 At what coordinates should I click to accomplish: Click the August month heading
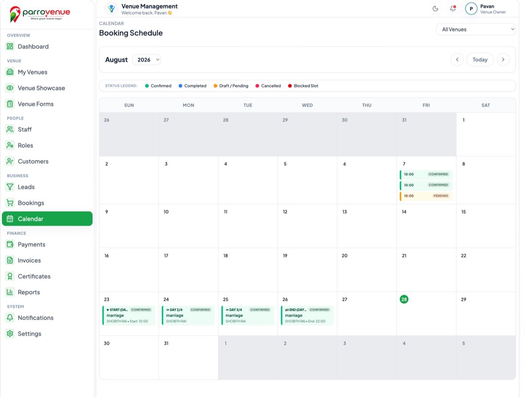(117, 59)
